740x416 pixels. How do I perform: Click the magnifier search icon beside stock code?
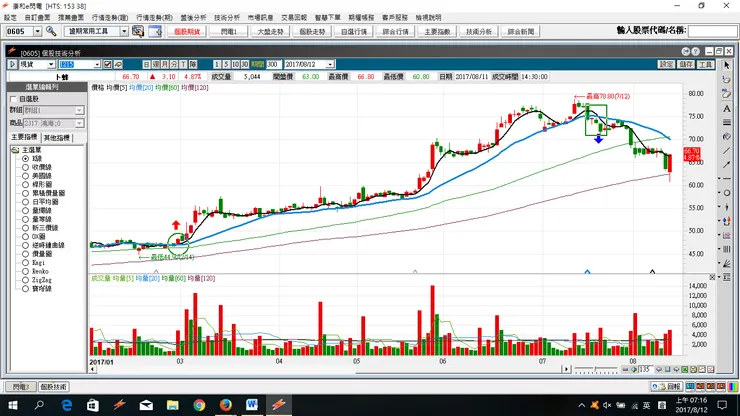point(51,31)
